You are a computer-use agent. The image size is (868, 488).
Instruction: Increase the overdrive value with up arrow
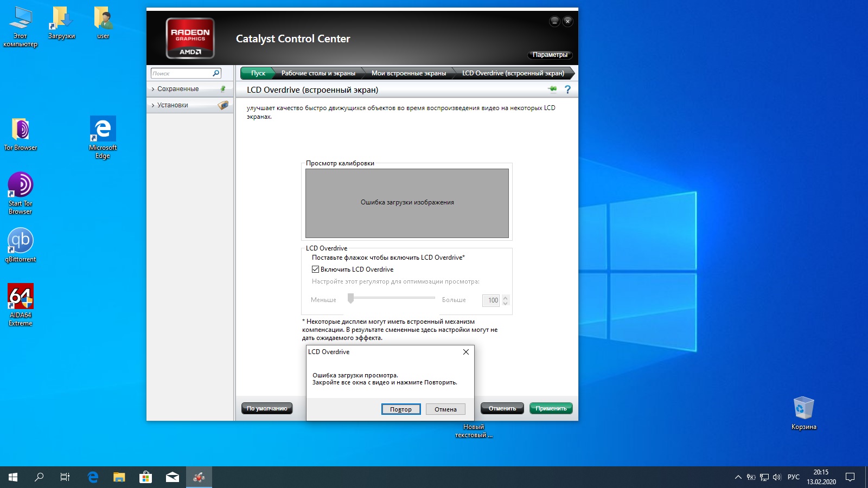click(506, 297)
